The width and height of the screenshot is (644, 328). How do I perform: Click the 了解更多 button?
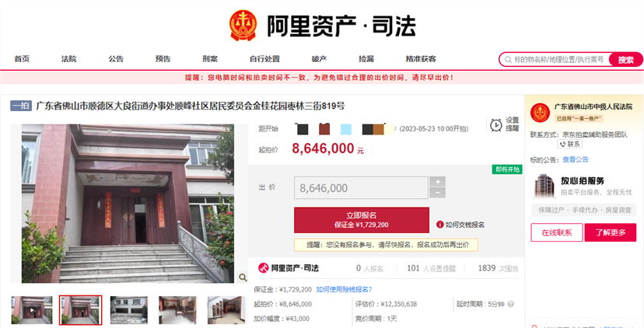tap(611, 232)
